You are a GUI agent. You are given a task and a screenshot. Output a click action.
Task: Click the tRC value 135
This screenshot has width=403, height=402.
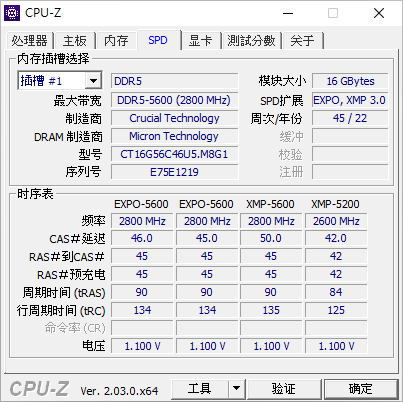[x=271, y=310]
